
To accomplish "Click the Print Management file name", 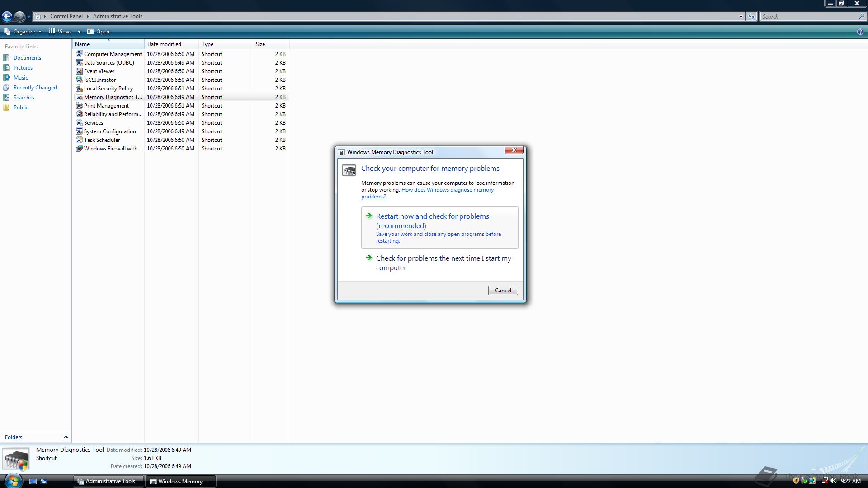I will pos(106,106).
